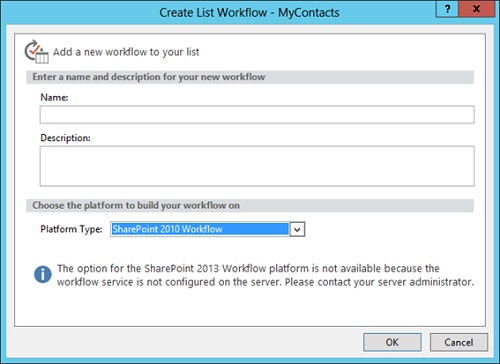The width and height of the screenshot is (500, 364).
Task: Dismiss the dialog with the Cancel button
Action: (x=459, y=342)
